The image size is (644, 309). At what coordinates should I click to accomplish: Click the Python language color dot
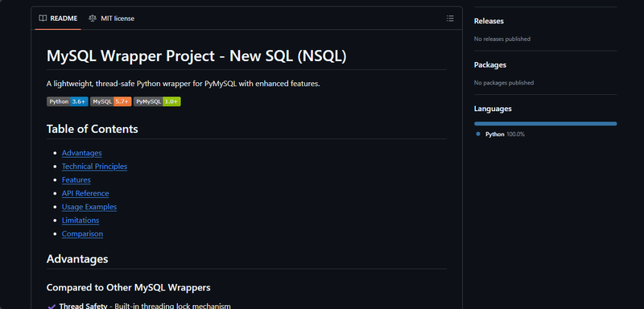pyautogui.click(x=478, y=134)
